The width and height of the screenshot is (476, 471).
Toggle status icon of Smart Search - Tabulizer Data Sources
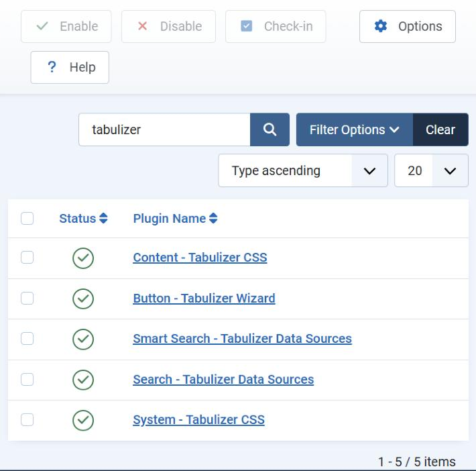[83, 339]
